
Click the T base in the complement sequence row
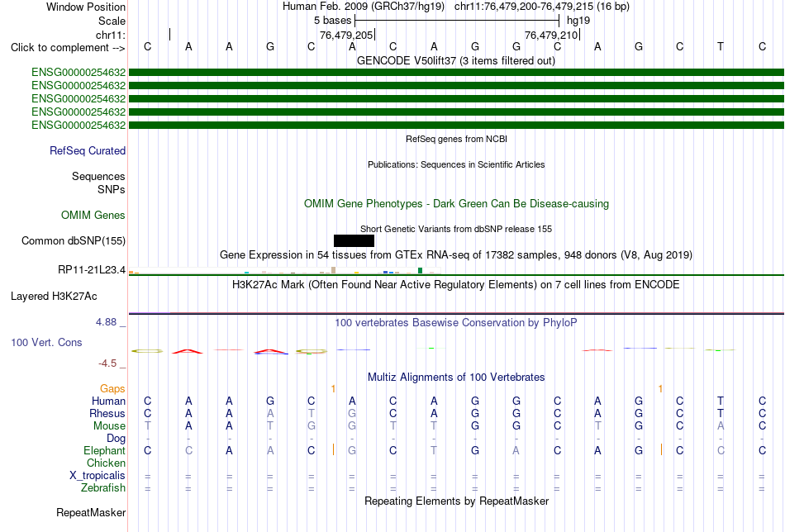tap(720, 46)
